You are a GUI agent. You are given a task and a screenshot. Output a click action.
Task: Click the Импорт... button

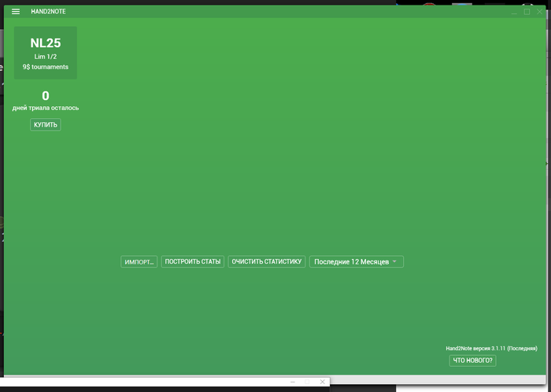click(x=139, y=261)
